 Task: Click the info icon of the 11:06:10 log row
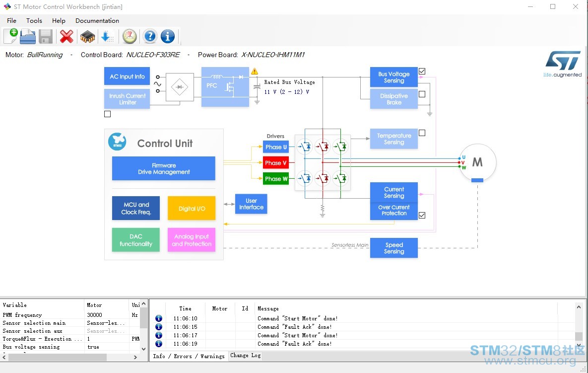[159, 318]
